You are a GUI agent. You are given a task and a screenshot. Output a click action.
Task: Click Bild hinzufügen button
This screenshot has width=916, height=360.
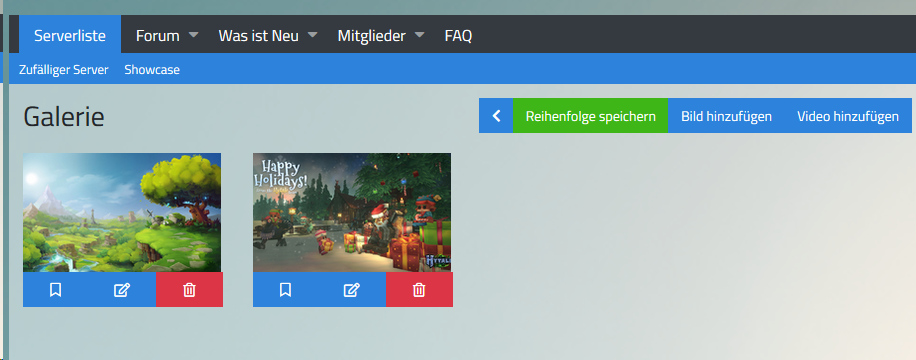(726, 116)
